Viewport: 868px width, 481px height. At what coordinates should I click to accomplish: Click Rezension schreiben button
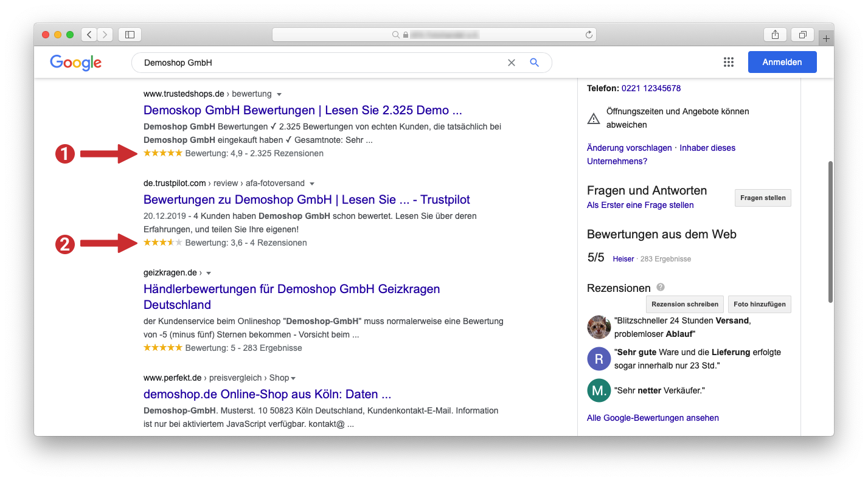pyautogui.click(x=685, y=304)
